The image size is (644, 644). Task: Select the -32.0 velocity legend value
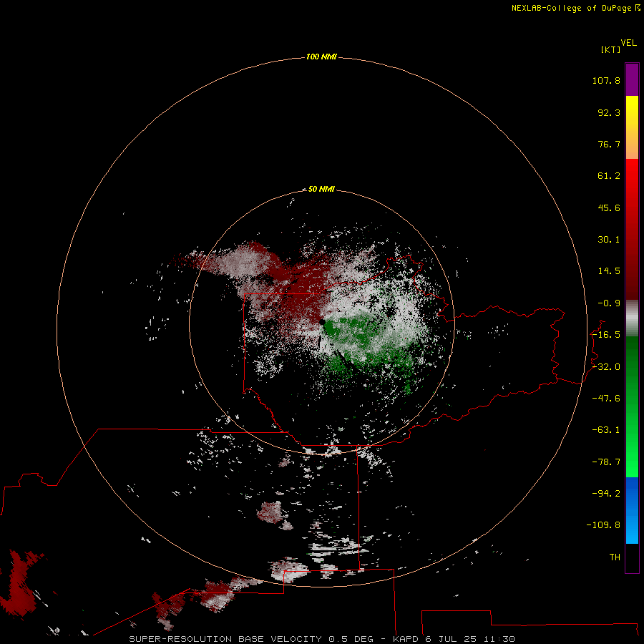pos(606,367)
